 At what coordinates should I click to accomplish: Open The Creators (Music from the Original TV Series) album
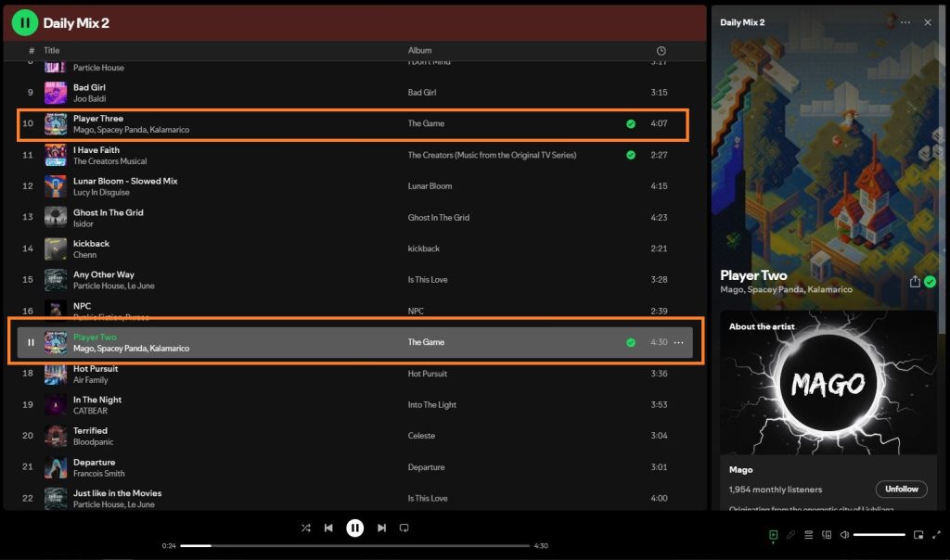pyautogui.click(x=492, y=155)
